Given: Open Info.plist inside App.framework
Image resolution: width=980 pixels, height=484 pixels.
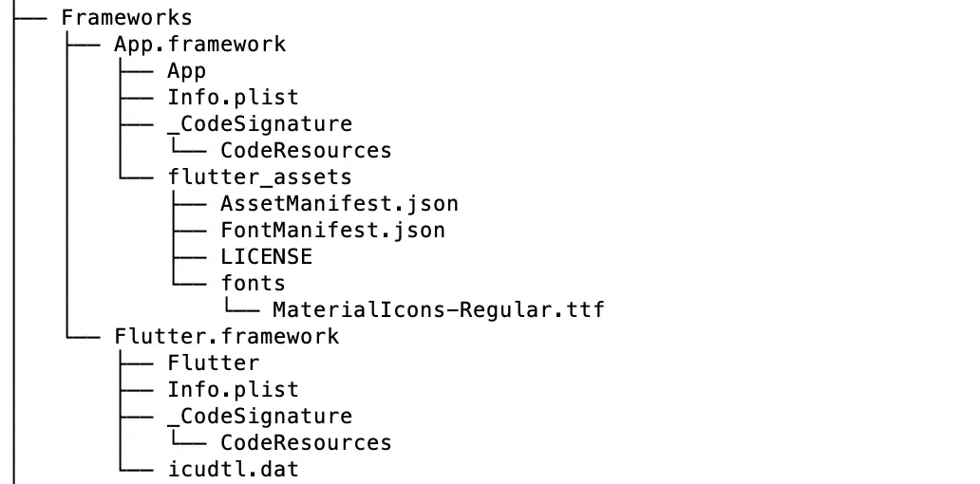Looking at the screenshot, I should point(233,97).
